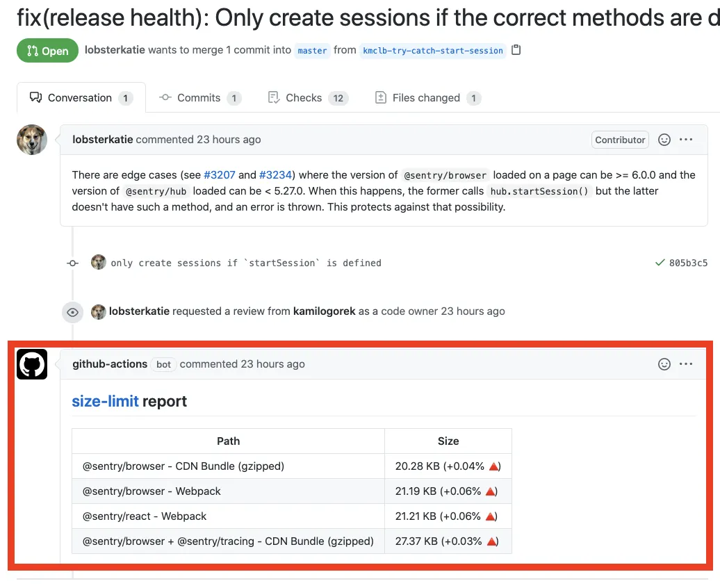
Task: Open options menu on github-actions comment
Action: pos(686,364)
